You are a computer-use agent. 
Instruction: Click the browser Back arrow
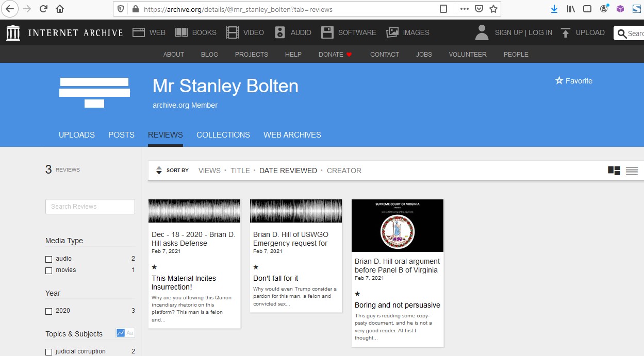click(10, 9)
